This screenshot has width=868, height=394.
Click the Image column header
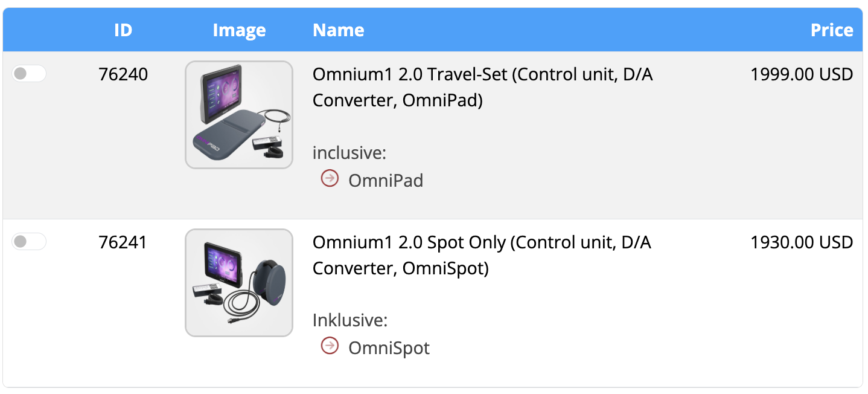click(239, 30)
